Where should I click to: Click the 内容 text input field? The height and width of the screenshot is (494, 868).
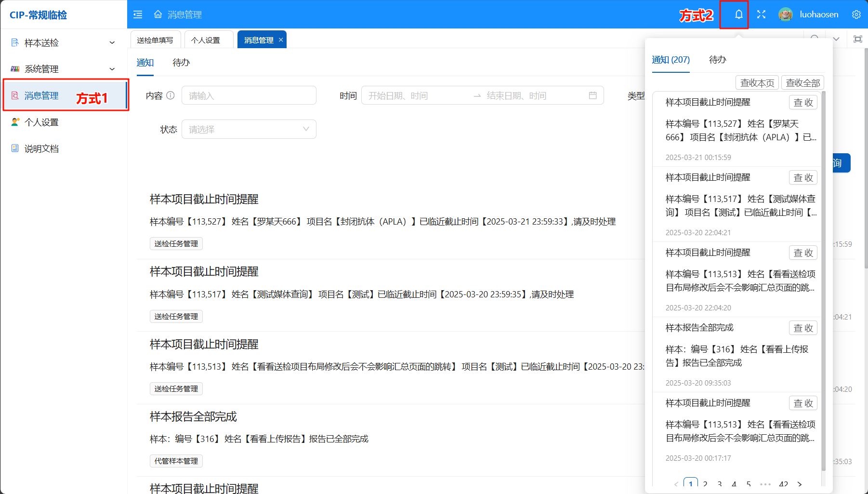coord(249,95)
